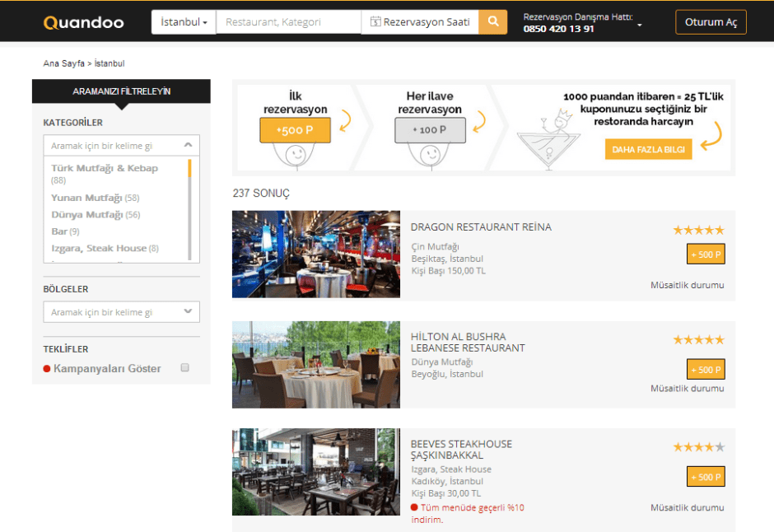The width and height of the screenshot is (774, 532).
Task: Expand the Bölgeler dropdown
Action: [188, 312]
